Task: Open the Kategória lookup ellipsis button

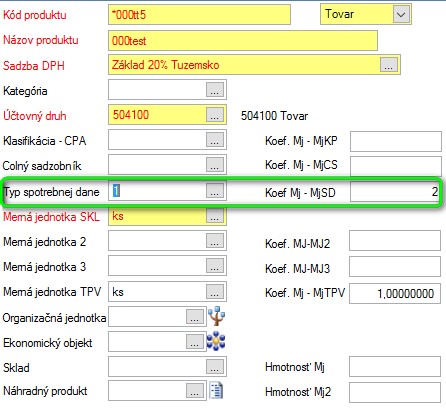Action: click(215, 90)
